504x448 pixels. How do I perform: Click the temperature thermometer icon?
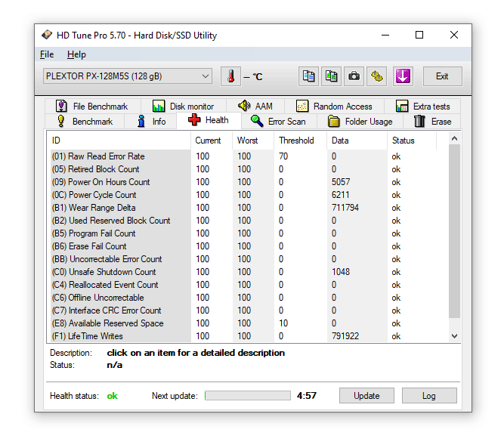coord(230,76)
